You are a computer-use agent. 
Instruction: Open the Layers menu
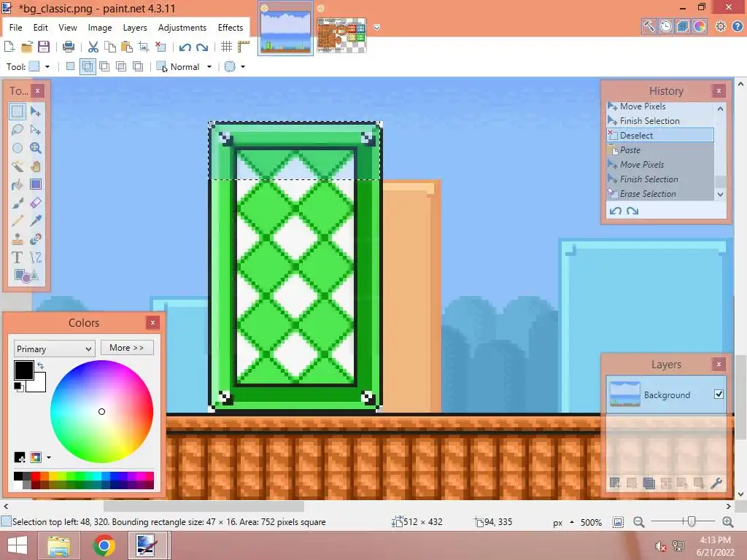(135, 28)
